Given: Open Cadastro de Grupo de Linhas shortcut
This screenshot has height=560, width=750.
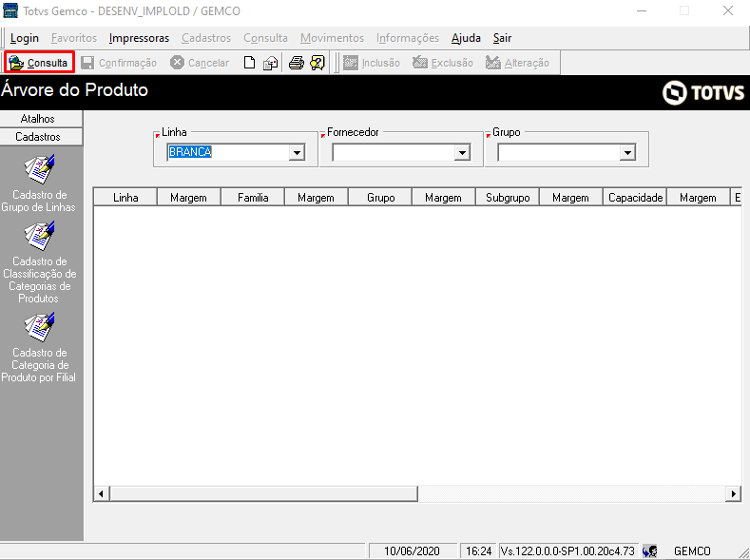Looking at the screenshot, I should pyautogui.click(x=39, y=183).
